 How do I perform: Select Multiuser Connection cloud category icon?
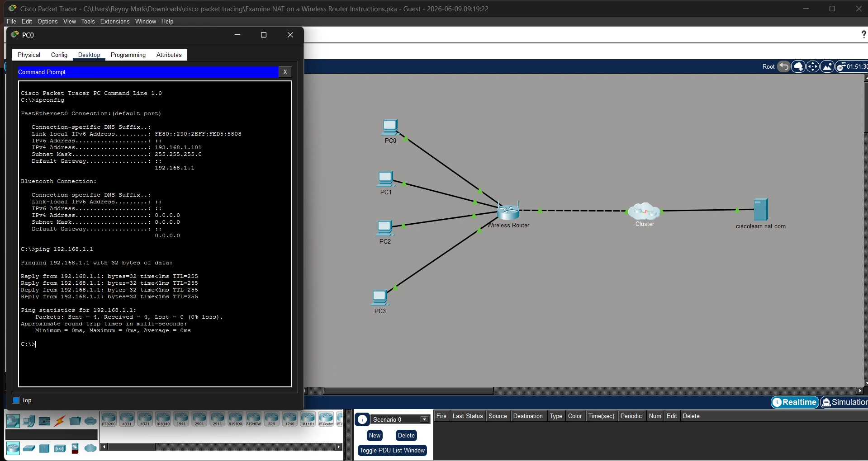(90, 421)
